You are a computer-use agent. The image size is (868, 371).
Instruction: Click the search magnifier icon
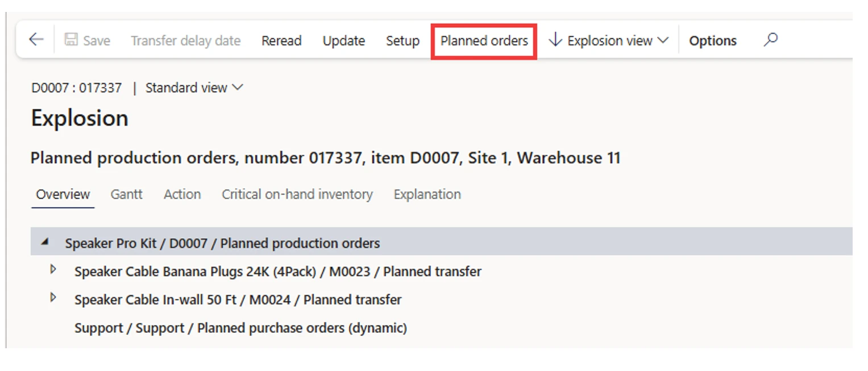pyautogui.click(x=770, y=40)
